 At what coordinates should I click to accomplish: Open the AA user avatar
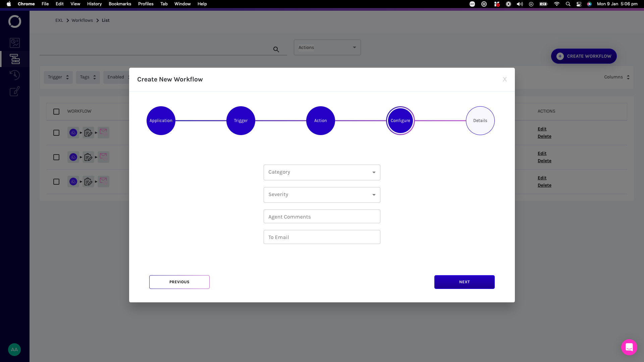[14, 350]
